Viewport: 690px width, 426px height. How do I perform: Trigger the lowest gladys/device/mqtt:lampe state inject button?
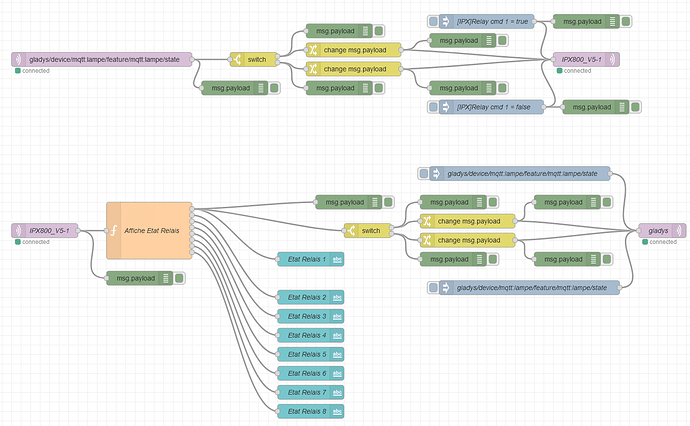[x=433, y=288]
